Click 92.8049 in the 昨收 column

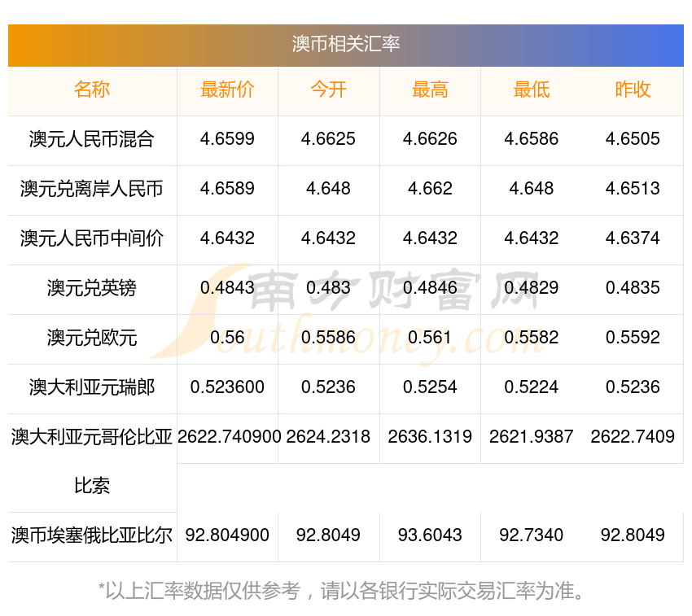[x=633, y=535]
